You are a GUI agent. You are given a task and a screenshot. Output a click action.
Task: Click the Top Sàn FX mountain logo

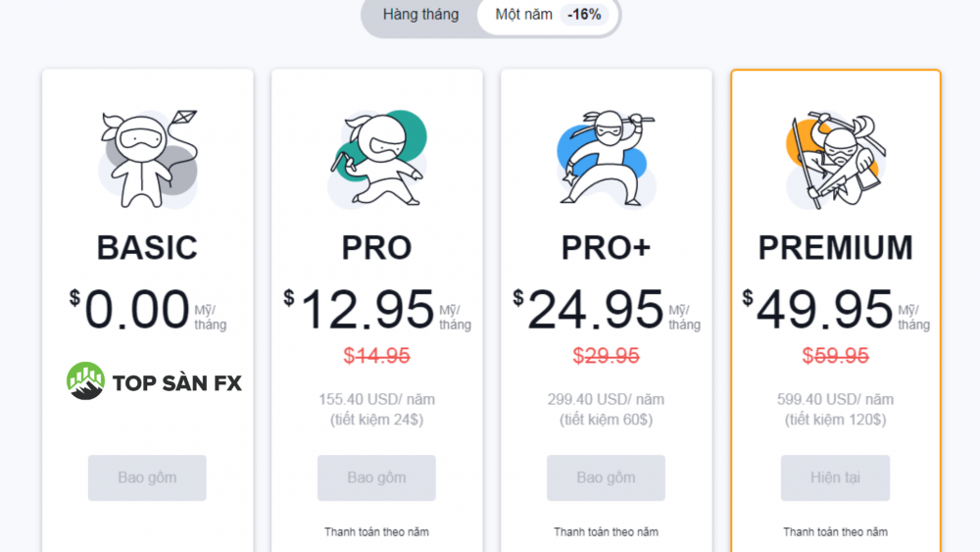[85, 380]
